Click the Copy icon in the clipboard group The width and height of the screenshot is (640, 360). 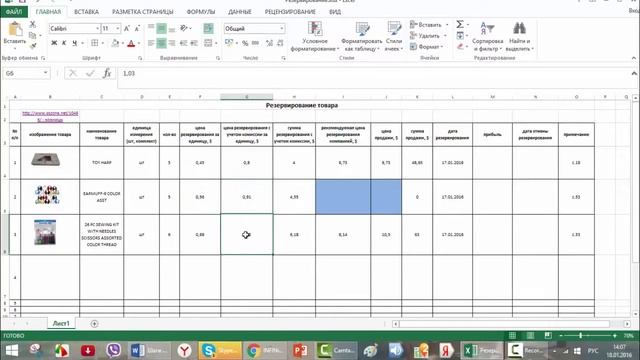pos(33,36)
